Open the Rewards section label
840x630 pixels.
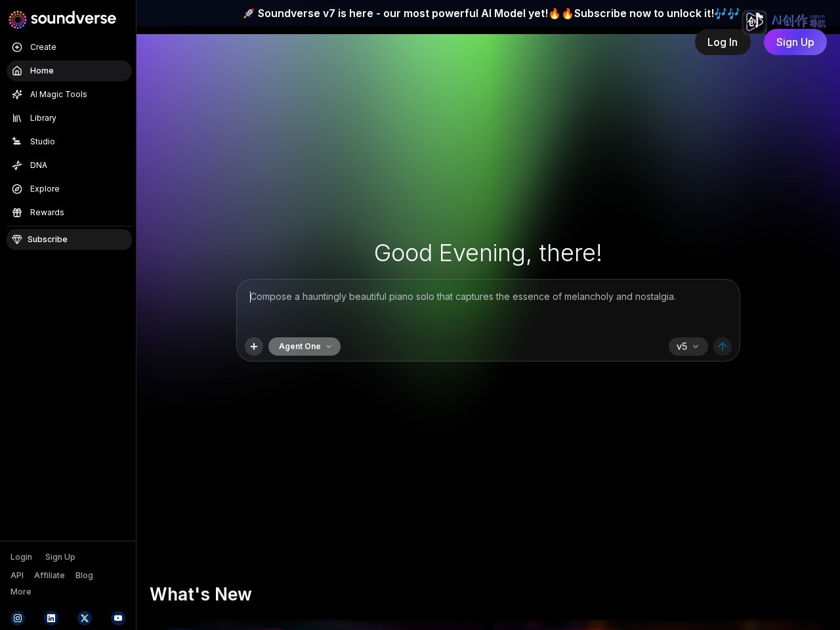click(47, 213)
